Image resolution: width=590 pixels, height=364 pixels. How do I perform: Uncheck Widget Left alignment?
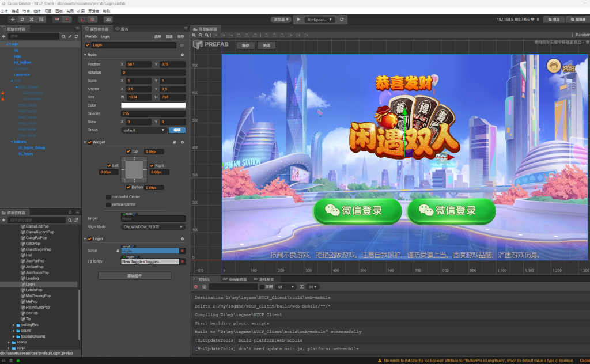click(x=109, y=165)
